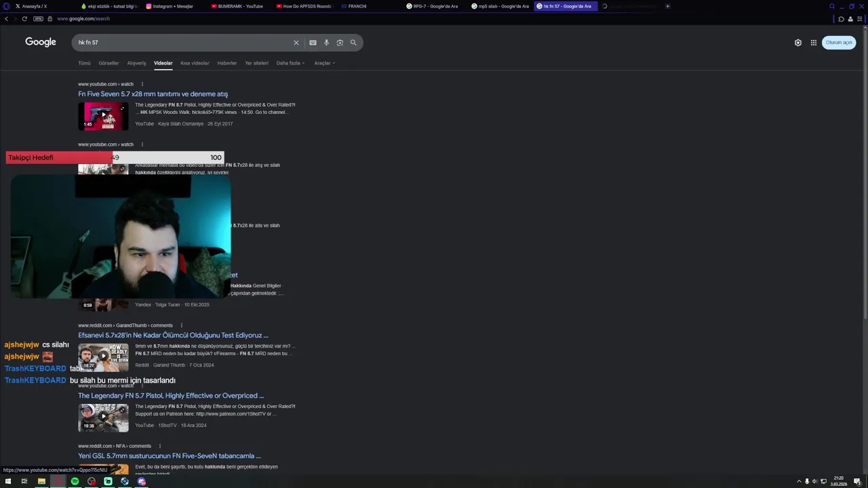Click the Opera GX taskbar icon
Image resolution: width=868 pixels, height=488 pixels.
[58, 481]
